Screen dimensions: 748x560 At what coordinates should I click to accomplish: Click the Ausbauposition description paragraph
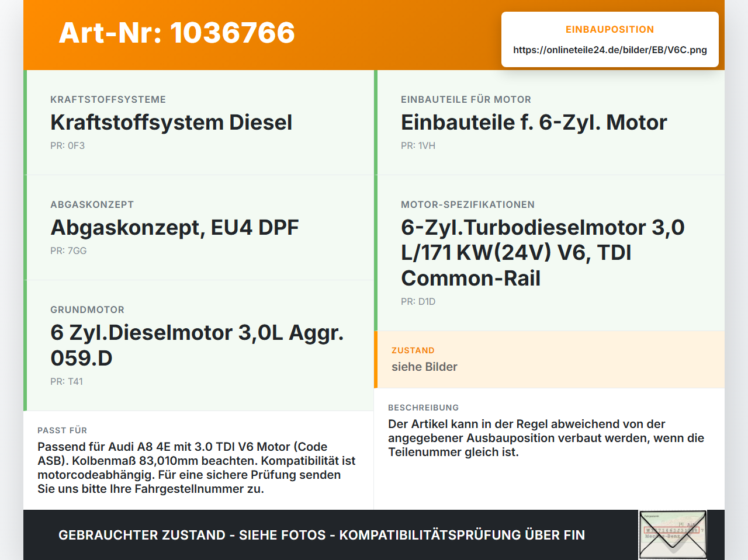[546, 438]
